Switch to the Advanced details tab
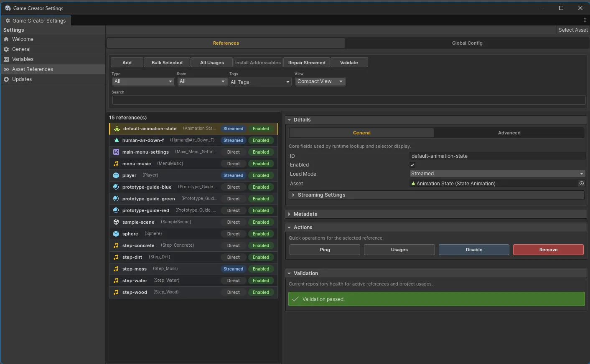Image resolution: width=590 pixels, height=364 pixels. (x=509, y=133)
